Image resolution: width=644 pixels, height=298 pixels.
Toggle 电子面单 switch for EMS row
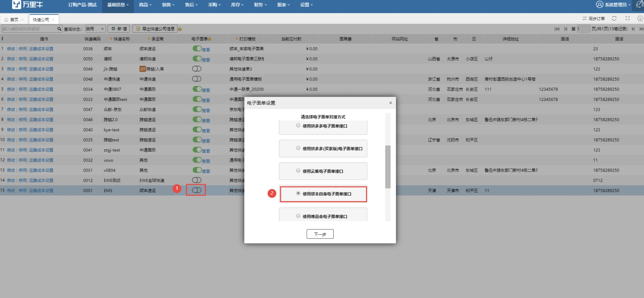point(197,190)
